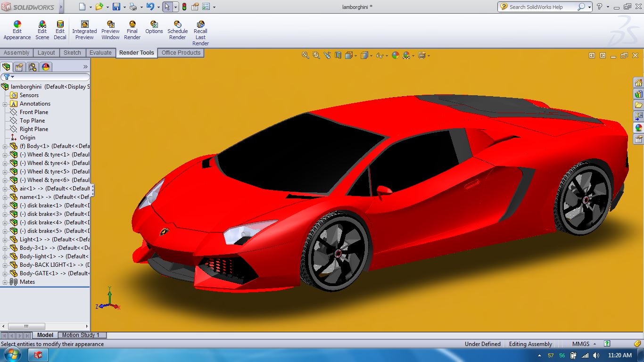644x362 pixels.
Task: Click the Previous View icon
Action: (327, 55)
